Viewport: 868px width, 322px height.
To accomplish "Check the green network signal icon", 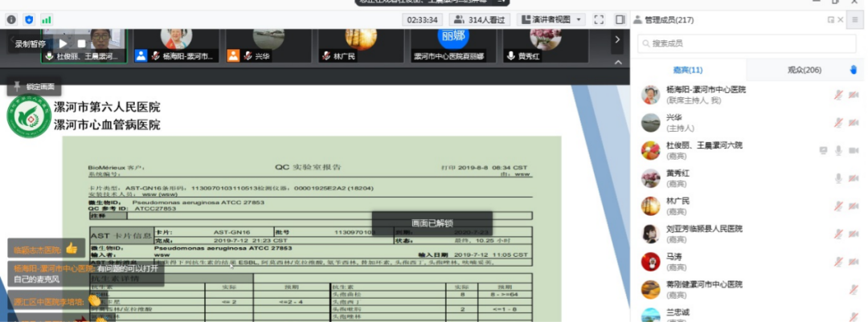I will point(46,19).
